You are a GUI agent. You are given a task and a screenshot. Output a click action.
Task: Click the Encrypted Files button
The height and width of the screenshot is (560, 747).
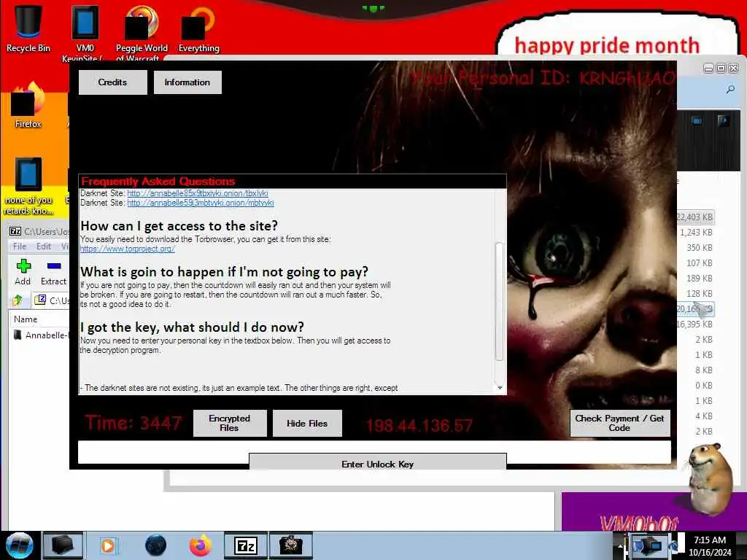tap(229, 423)
